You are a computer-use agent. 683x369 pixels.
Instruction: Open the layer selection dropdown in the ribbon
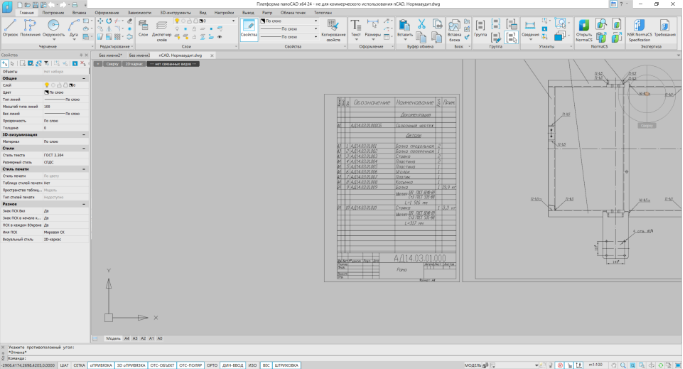pyautogui.click(x=205, y=21)
